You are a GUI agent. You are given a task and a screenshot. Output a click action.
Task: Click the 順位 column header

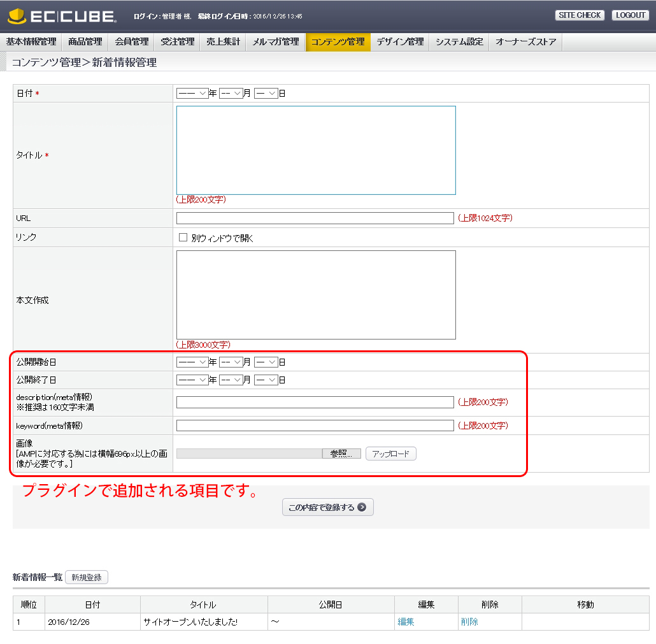pyautogui.click(x=29, y=605)
